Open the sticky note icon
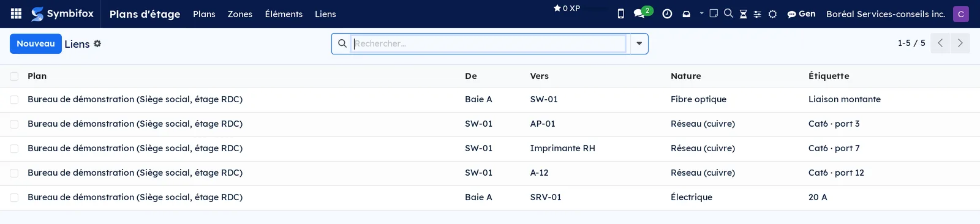 (x=714, y=13)
